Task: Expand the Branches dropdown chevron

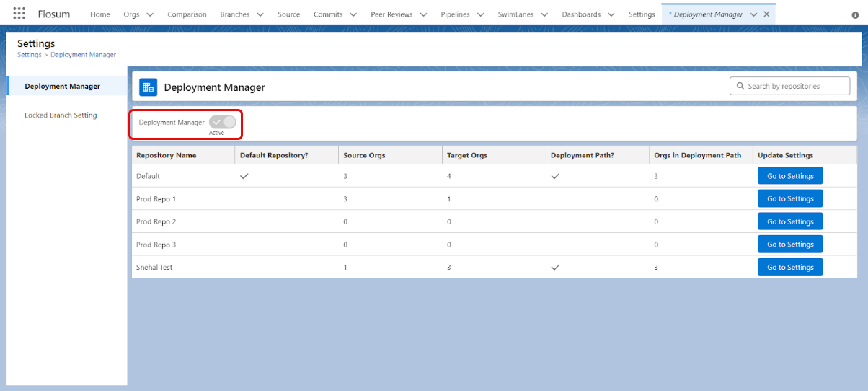Action: (260, 14)
